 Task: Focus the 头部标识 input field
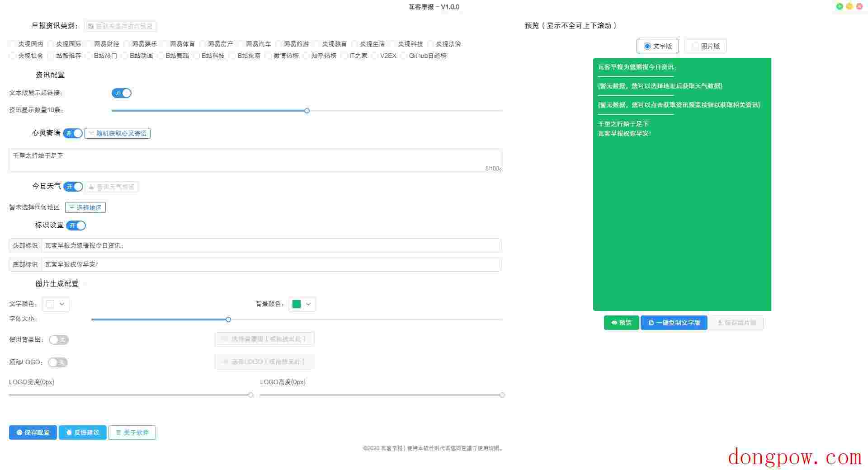click(271, 245)
